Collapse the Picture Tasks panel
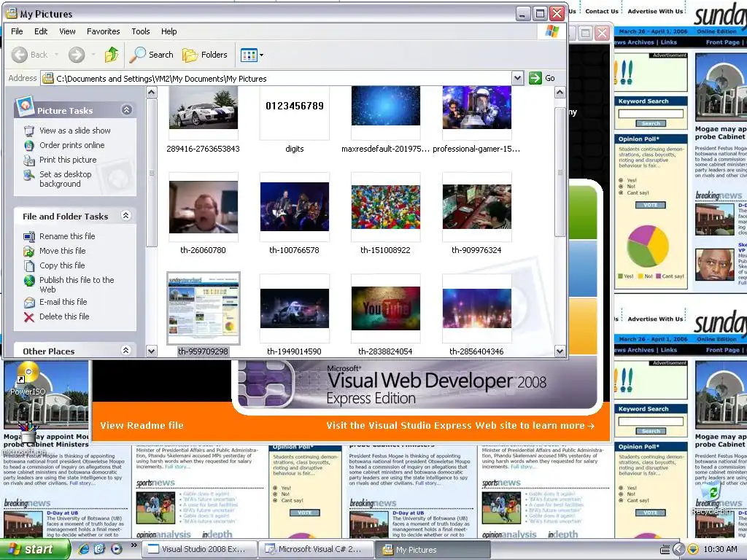The image size is (747, 560). click(126, 110)
